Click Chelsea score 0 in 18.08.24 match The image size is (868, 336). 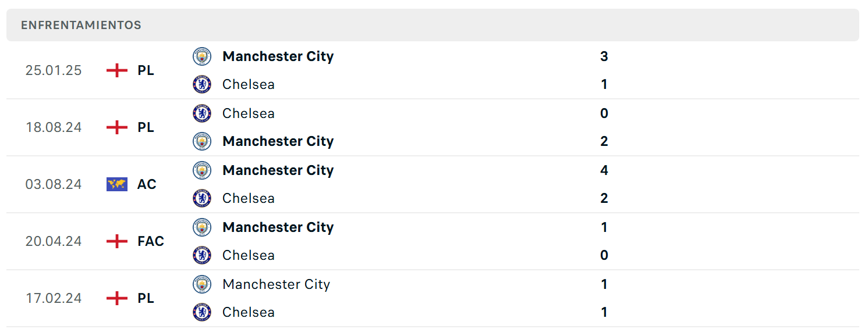pos(604,113)
